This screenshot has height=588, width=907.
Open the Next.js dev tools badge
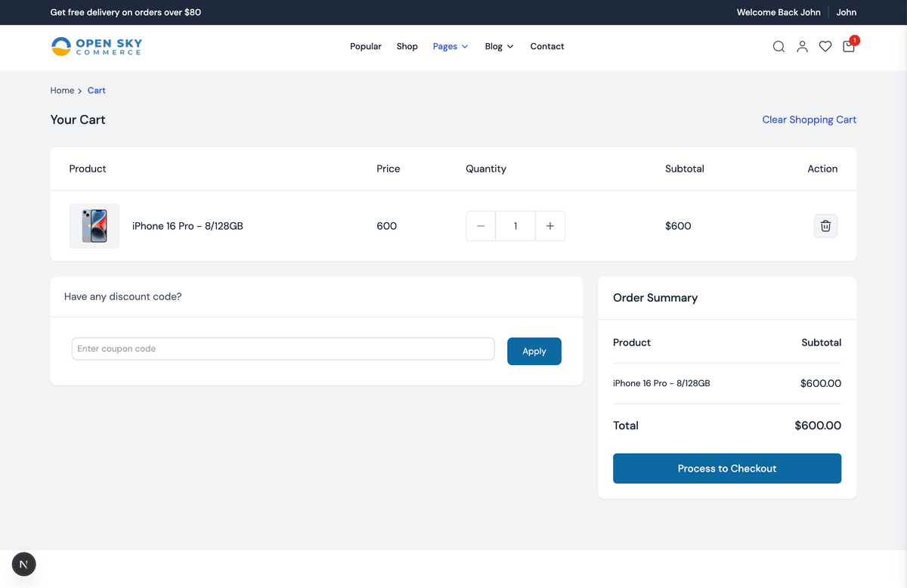(24, 564)
